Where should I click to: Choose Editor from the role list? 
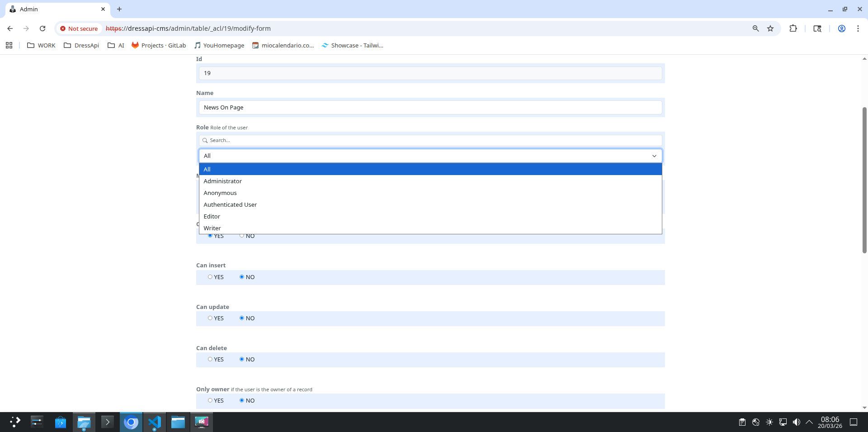[430, 216]
